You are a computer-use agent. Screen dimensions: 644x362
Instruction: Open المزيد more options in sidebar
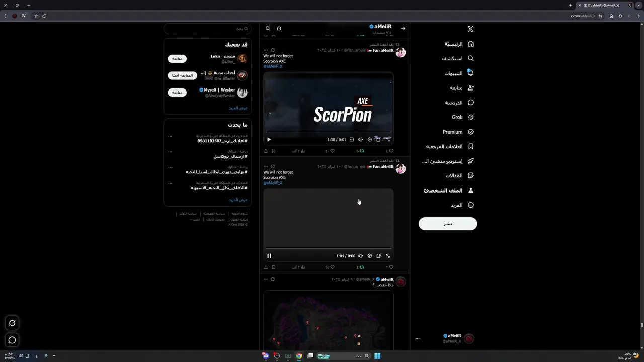462,205
